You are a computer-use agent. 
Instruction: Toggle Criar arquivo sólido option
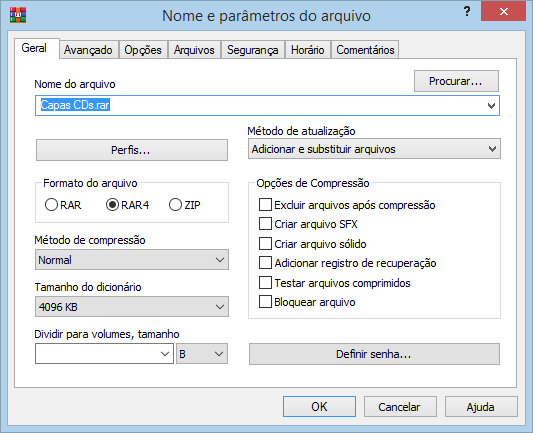(x=265, y=244)
